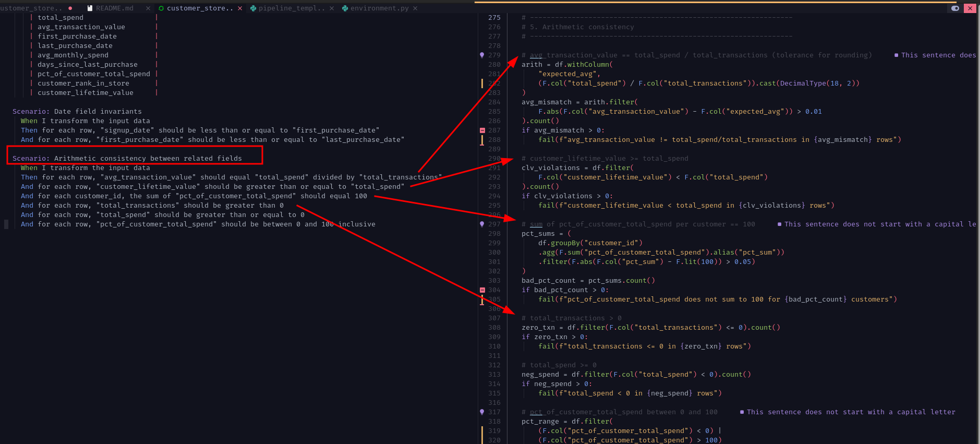The height and width of the screenshot is (444, 980).
Task: Click the lightbulb hint on line 297
Action: pyautogui.click(x=482, y=224)
